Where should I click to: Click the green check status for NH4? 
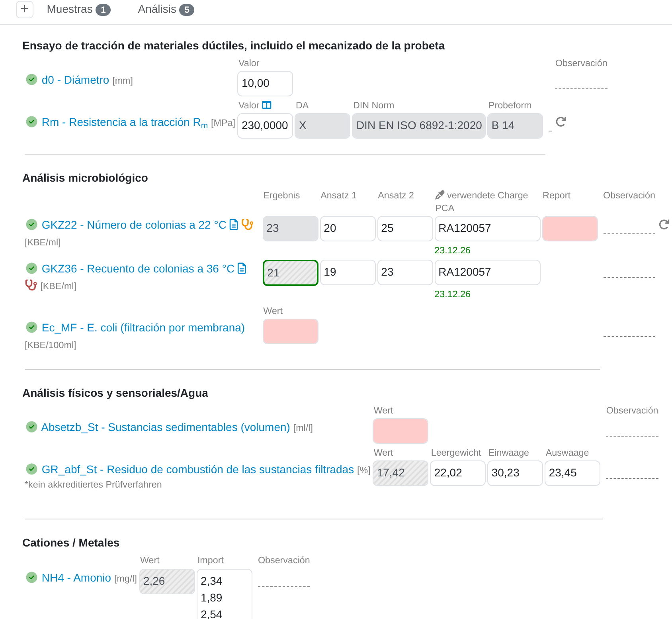[31, 578]
